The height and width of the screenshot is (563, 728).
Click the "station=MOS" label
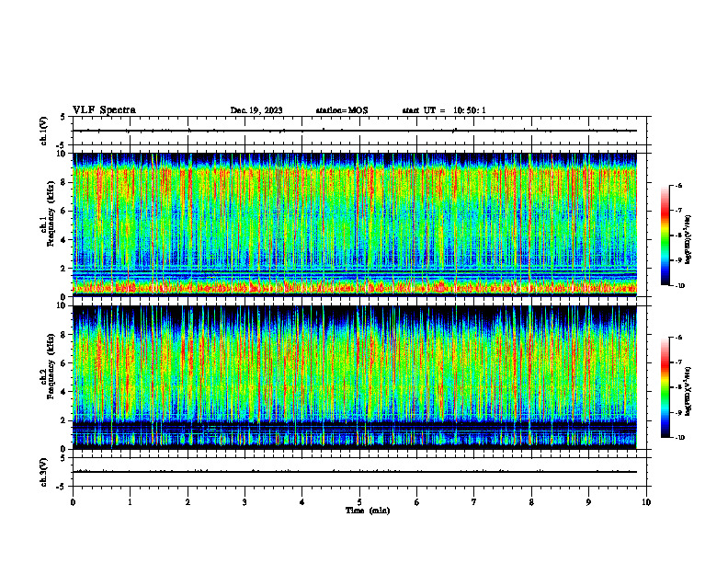(342, 110)
